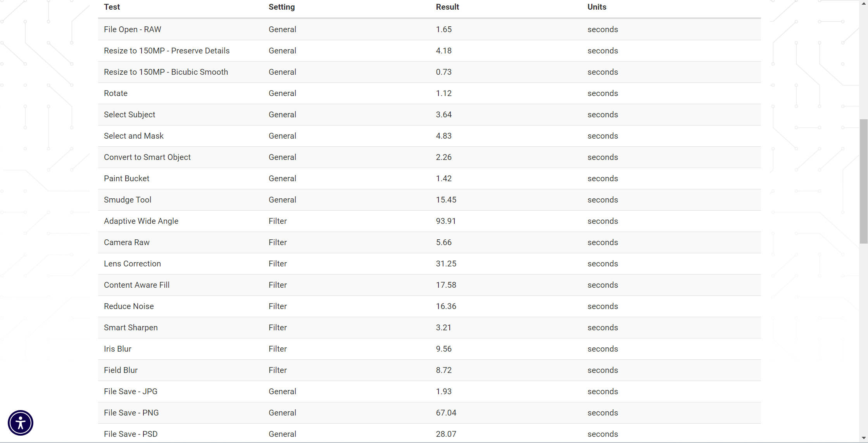The height and width of the screenshot is (443, 868).
Task: Click the Test column header
Action: [x=112, y=7]
